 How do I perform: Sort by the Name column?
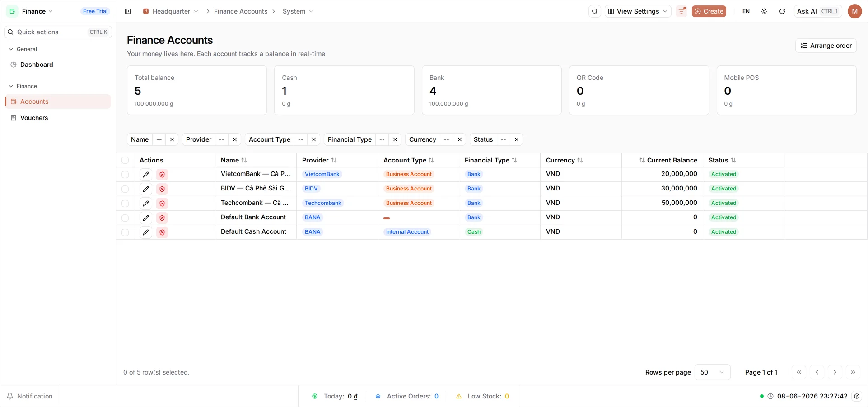[233, 160]
